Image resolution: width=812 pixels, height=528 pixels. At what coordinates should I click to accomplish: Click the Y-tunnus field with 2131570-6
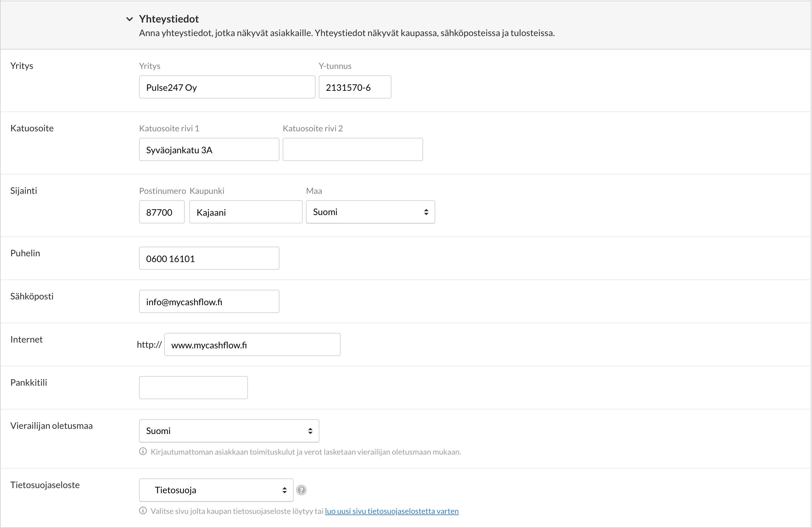click(x=355, y=87)
